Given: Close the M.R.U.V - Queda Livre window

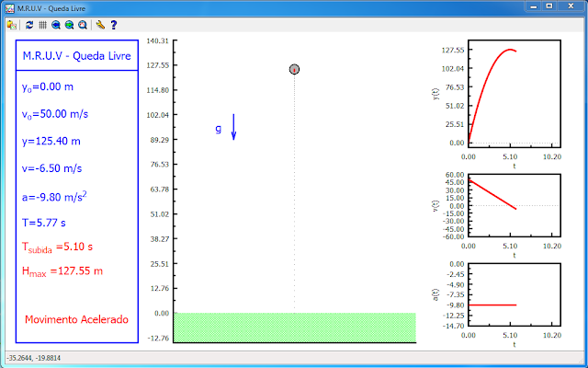Looking at the screenshot, I should [571, 6].
